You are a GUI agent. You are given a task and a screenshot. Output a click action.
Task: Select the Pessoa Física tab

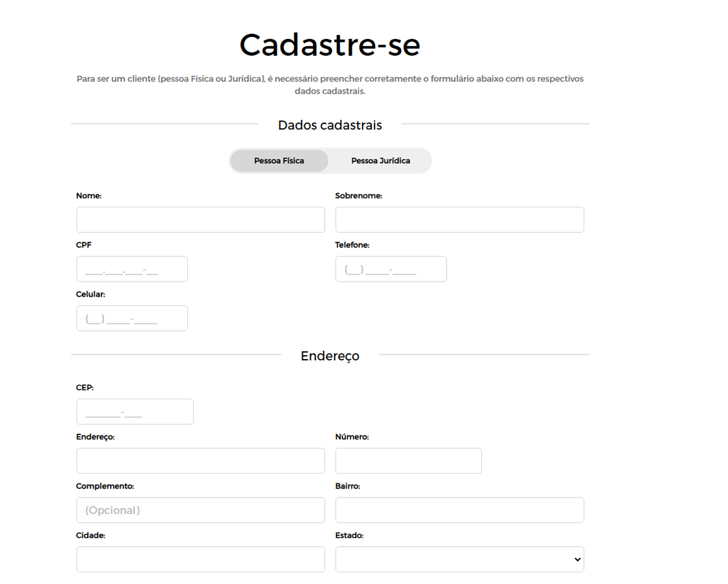[x=279, y=161]
